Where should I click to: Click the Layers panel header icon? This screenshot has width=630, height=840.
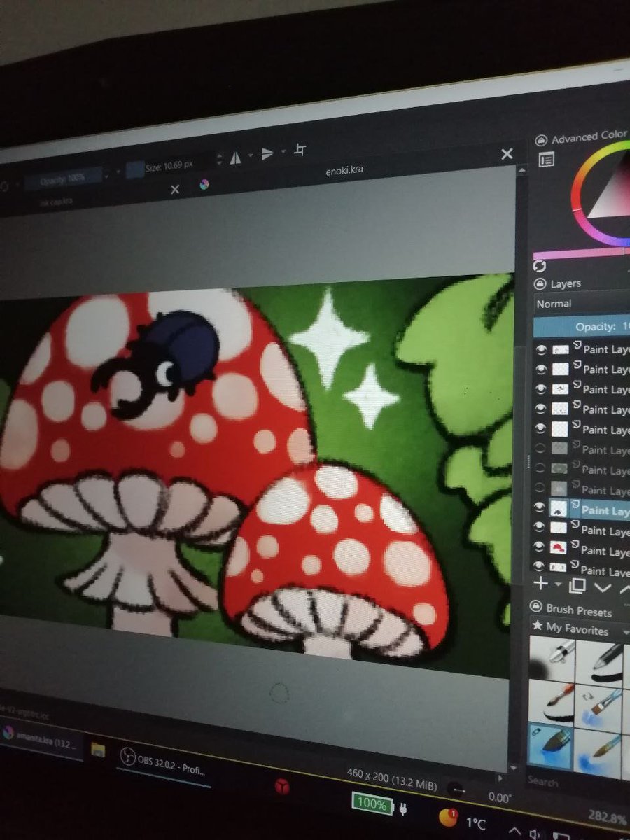tap(539, 283)
